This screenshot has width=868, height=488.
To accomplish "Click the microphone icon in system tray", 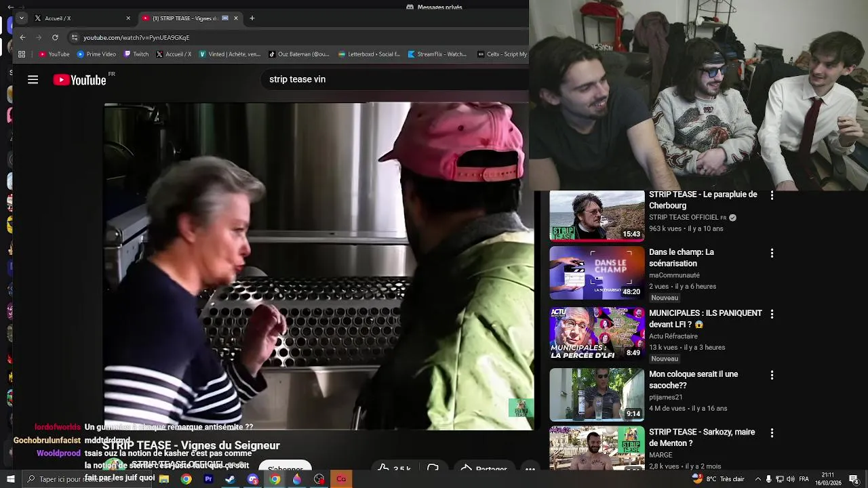I will click(x=768, y=479).
